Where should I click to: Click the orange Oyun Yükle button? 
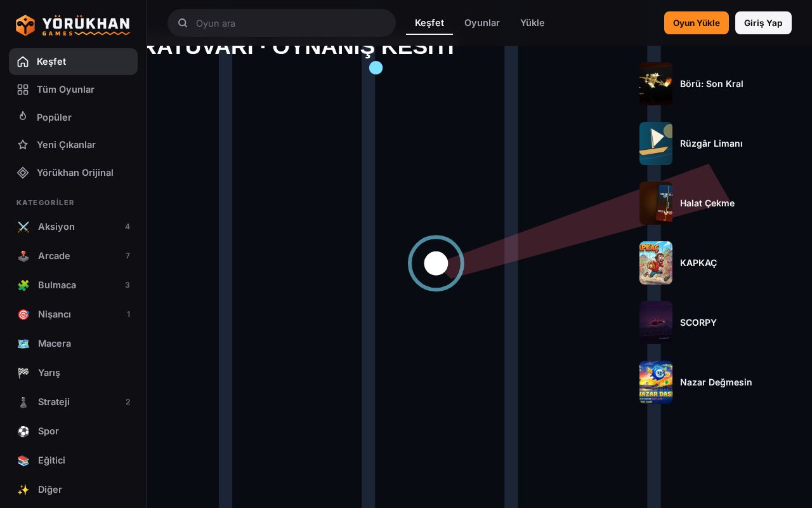[x=697, y=23]
